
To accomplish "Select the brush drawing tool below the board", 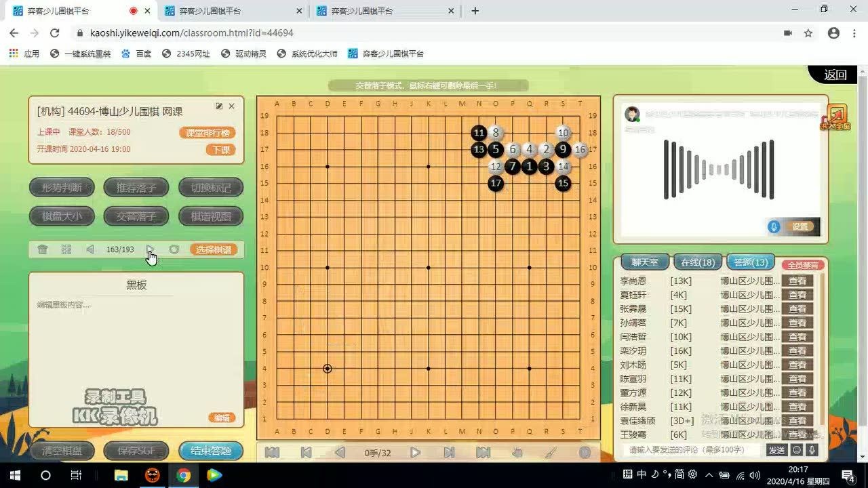I will tap(551, 452).
